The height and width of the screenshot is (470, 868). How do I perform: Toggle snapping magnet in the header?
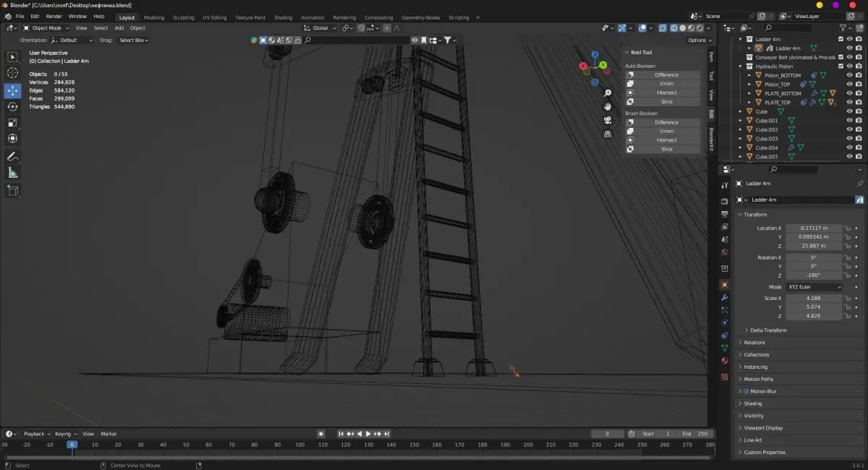361,28
